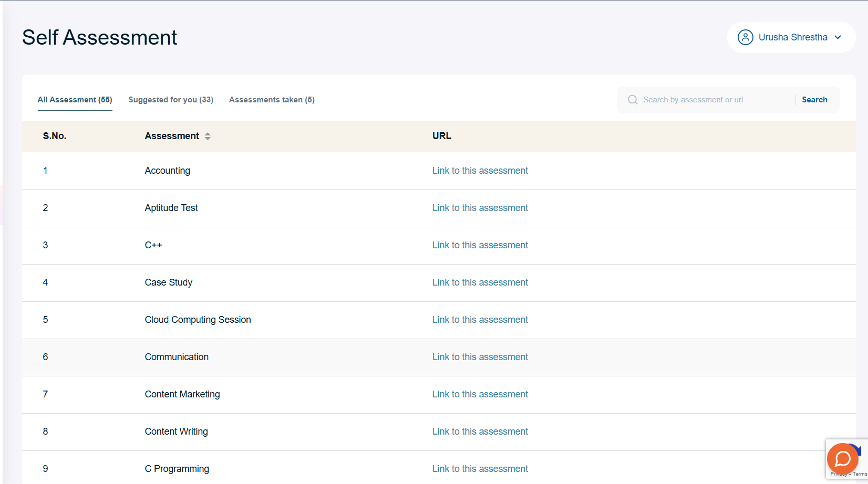Open link for Aptitude Test assessment

tap(480, 208)
